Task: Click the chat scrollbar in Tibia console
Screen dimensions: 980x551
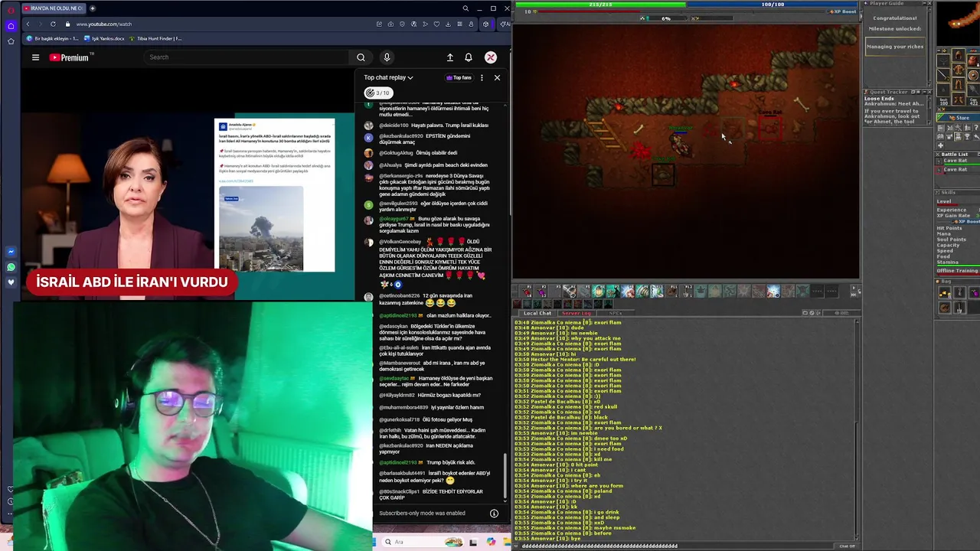Action: [856, 430]
